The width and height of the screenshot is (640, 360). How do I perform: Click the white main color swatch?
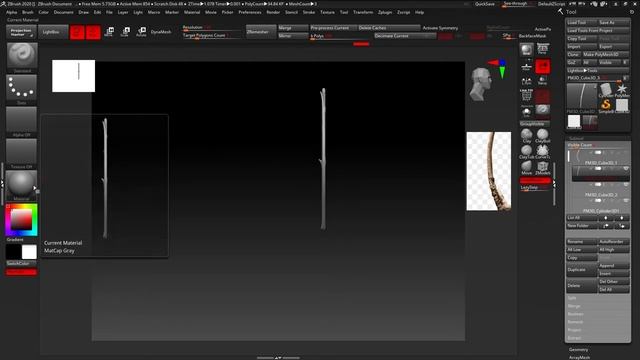tap(29, 252)
